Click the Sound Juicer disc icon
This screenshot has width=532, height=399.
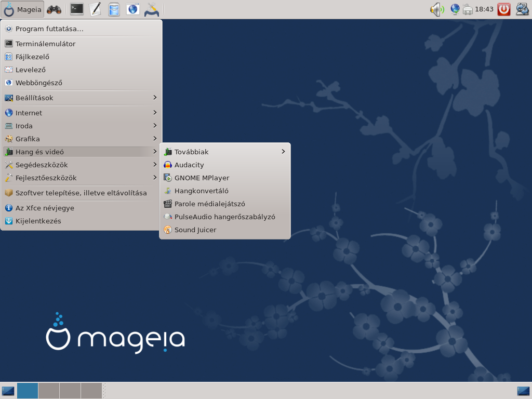(x=168, y=230)
